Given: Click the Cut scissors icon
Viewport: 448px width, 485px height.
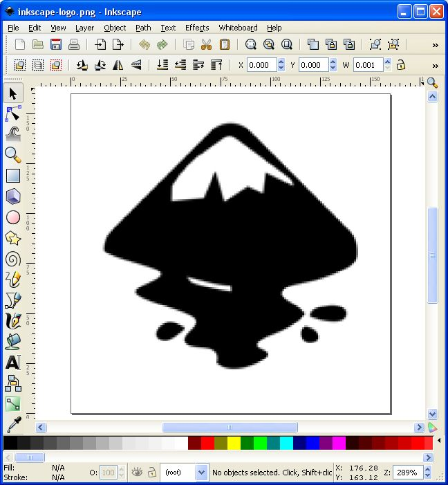Looking at the screenshot, I should [x=206, y=45].
